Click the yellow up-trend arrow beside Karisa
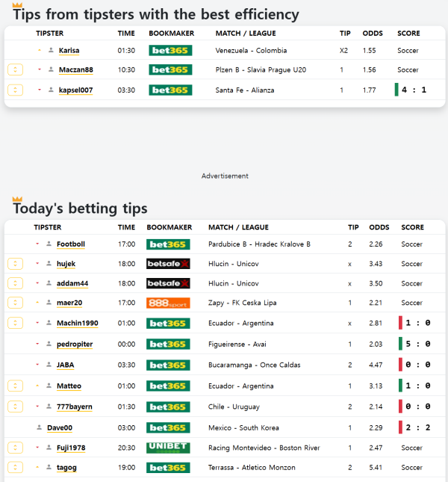This screenshot has width=448, height=482. (x=40, y=50)
